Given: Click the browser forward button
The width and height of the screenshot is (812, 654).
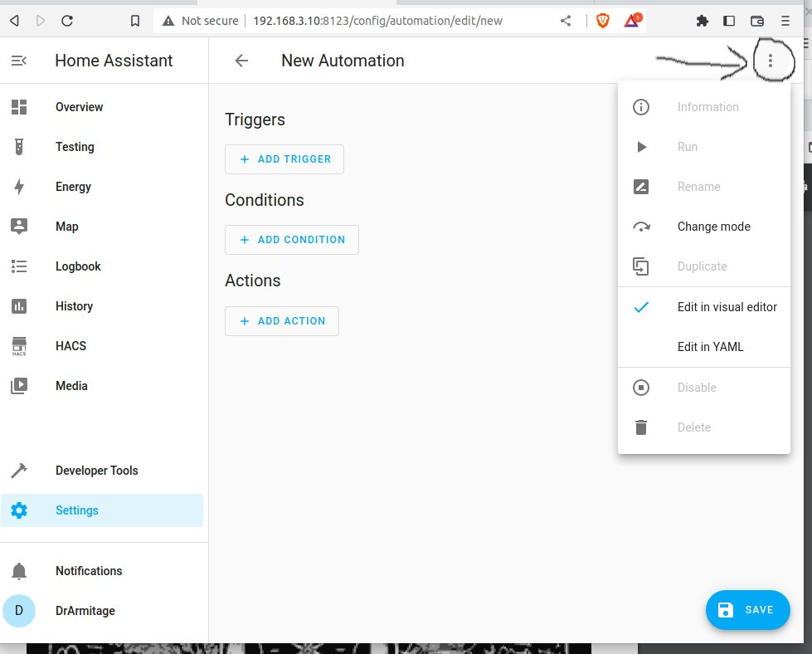Looking at the screenshot, I should 41,21.
